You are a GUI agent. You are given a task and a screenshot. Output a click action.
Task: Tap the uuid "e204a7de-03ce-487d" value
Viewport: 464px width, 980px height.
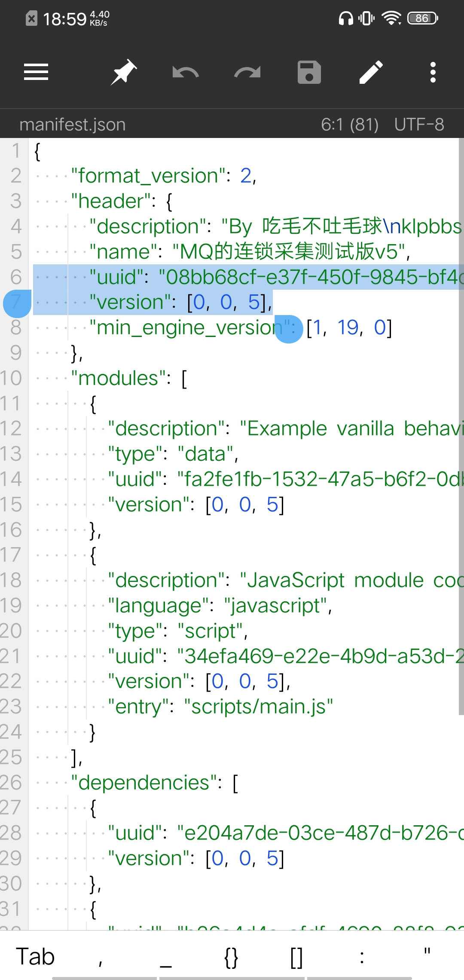[321, 833]
